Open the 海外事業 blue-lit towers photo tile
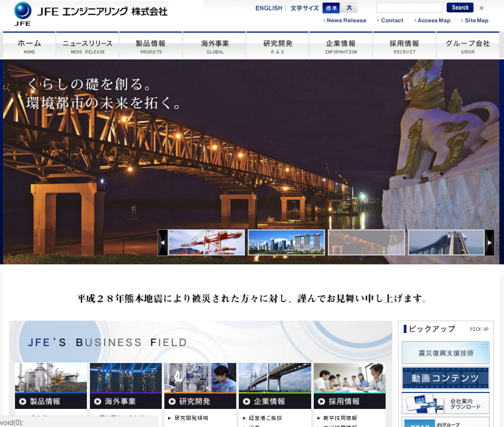Screen dimensions: 504x427 click(x=126, y=377)
